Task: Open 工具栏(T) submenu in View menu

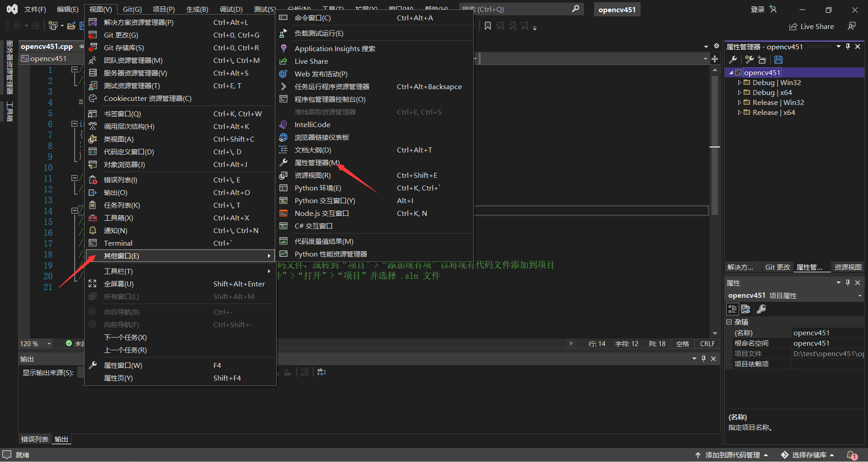Action: [180, 271]
